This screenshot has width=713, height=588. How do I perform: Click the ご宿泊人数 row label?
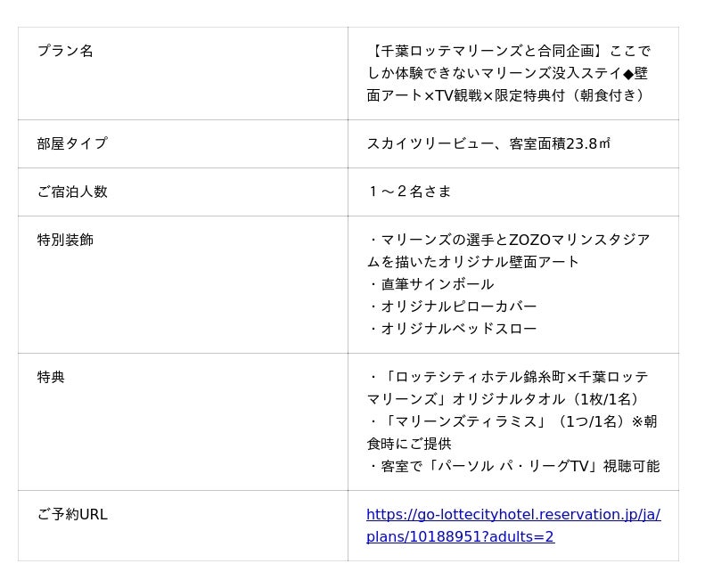72,192
